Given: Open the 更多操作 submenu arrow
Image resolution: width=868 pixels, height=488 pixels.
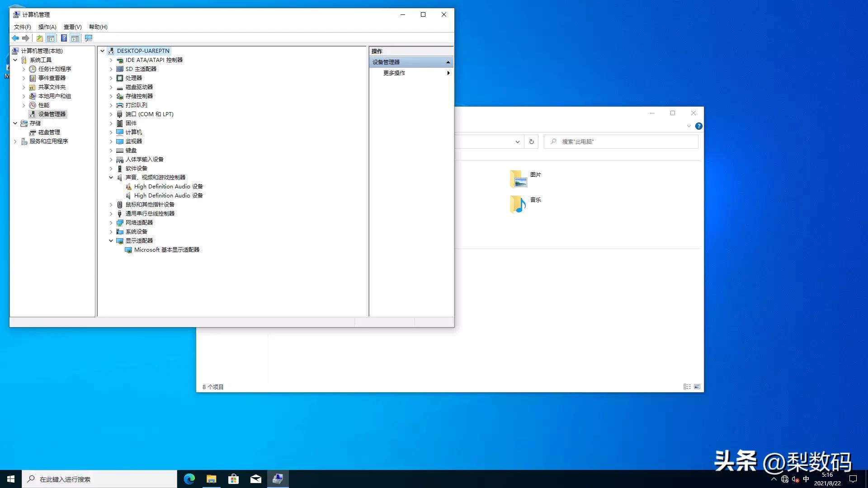Looking at the screenshot, I should pyautogui.click(x=448, y=73).
